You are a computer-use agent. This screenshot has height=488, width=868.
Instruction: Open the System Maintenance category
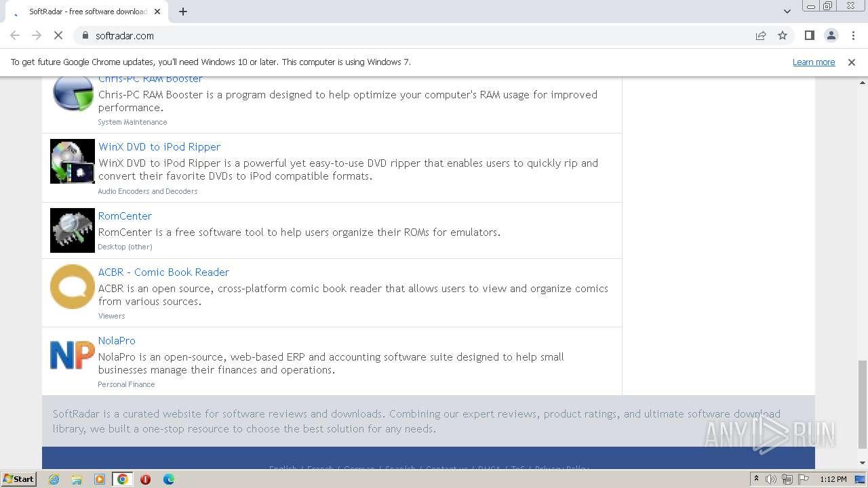pos(132,122)
